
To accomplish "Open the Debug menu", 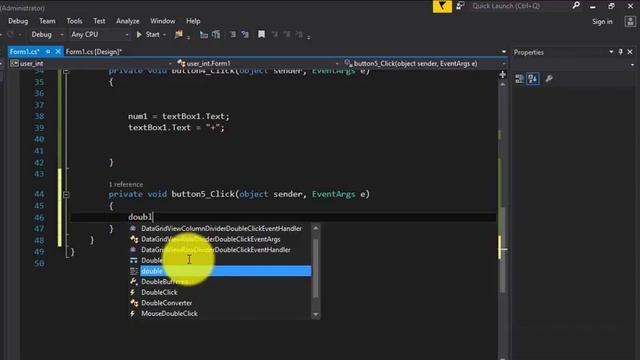I will point(18,21).
